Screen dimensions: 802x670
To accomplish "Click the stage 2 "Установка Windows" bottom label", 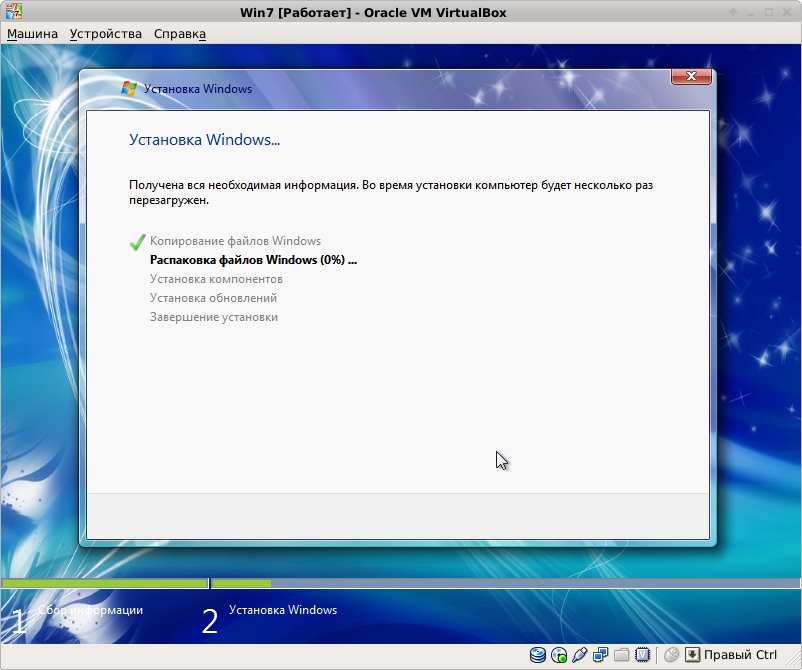I will tap(283, 610).
